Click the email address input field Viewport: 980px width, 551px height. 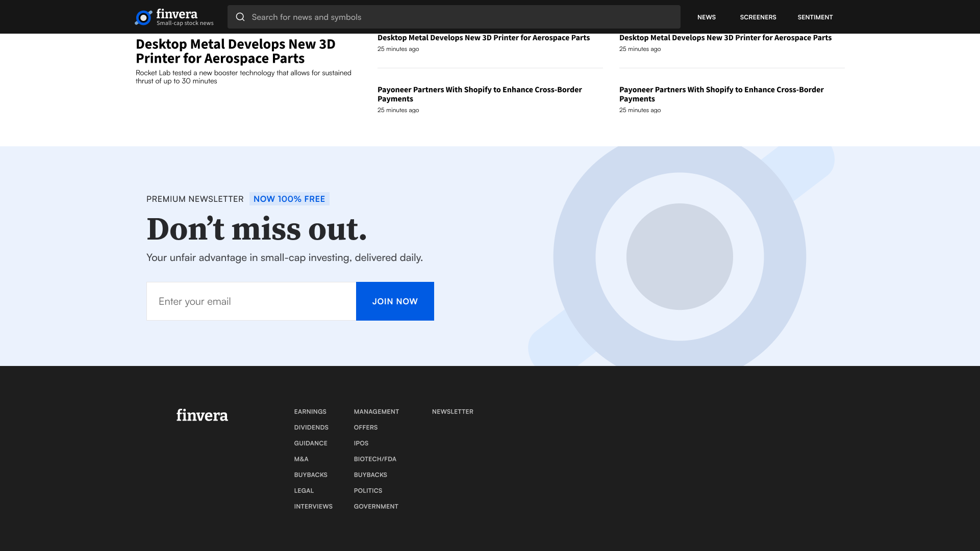(x=251, y=301)
